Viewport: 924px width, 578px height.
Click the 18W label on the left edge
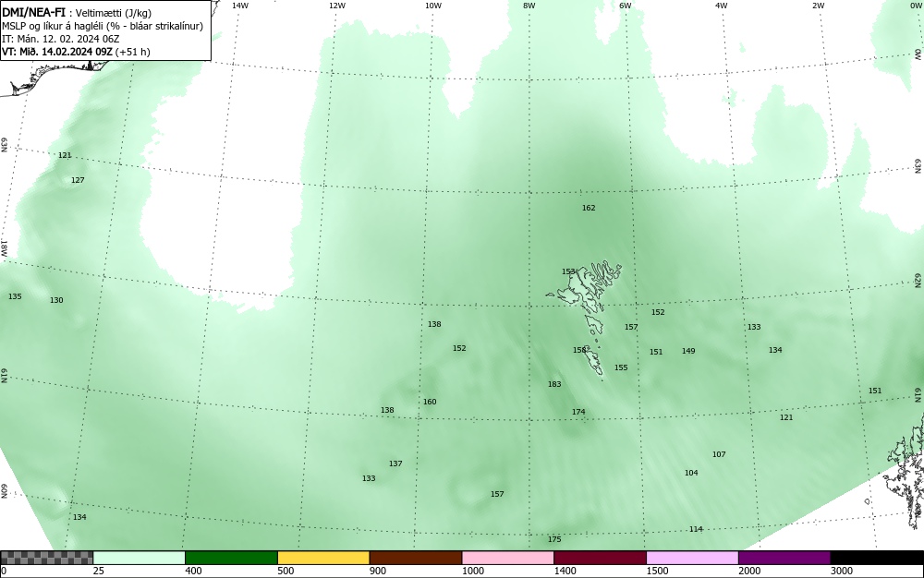tap(4, 247)
